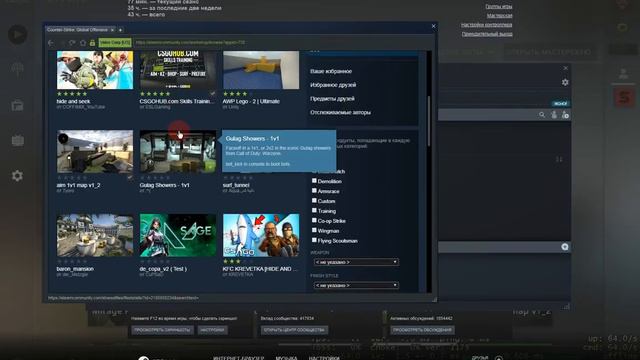Screen dimensions: 640x360
Task: Click the green padlock security icon
Action: [93, 43]
